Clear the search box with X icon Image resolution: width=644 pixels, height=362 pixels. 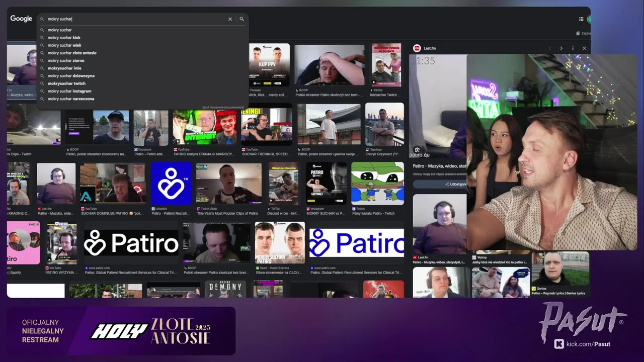[x=230, y=19]
